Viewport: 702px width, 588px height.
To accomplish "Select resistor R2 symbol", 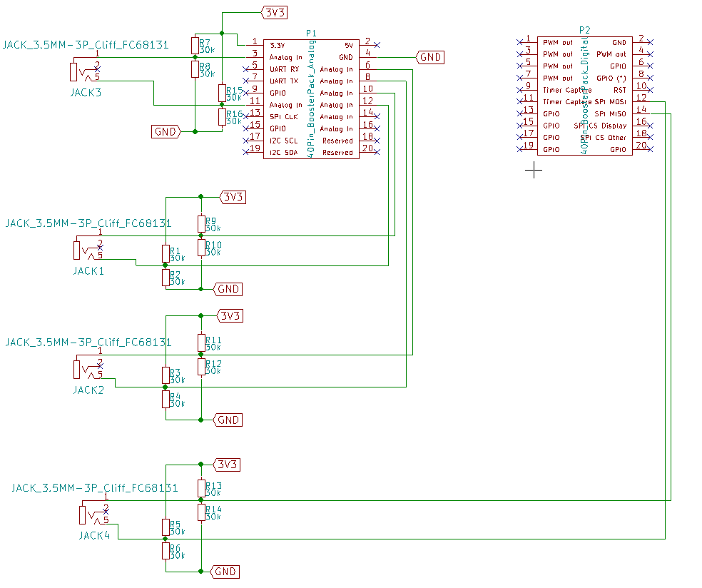I will 166,277.
